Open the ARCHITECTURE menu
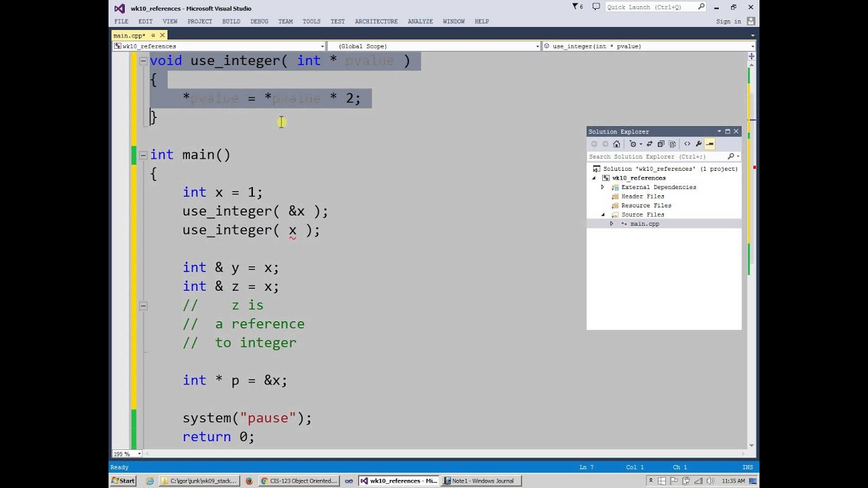Viewport: 868px width, 488px height. point(376,22)
